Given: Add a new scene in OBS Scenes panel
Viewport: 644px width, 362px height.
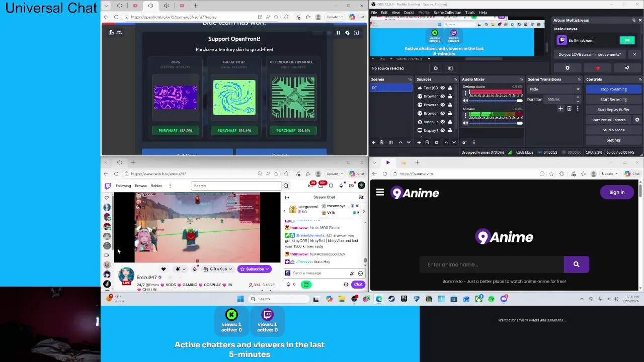Looking at the screenshot, I should (373, 142).
